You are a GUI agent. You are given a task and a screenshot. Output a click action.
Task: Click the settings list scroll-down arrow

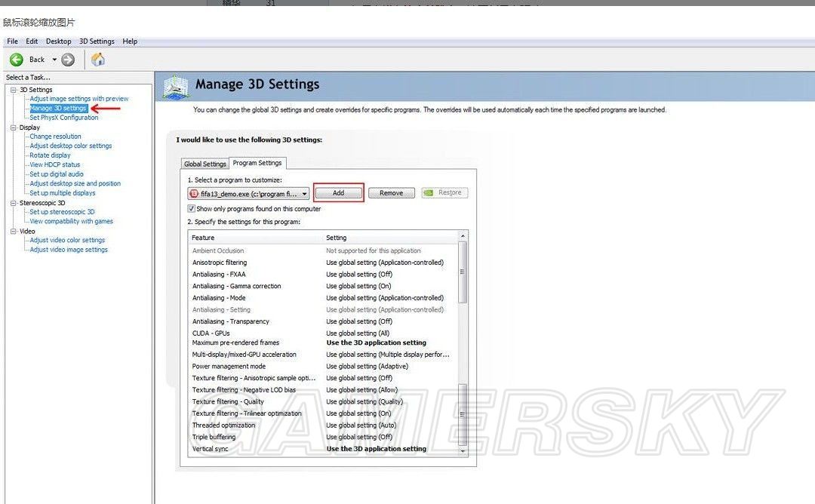click(463, 451)
